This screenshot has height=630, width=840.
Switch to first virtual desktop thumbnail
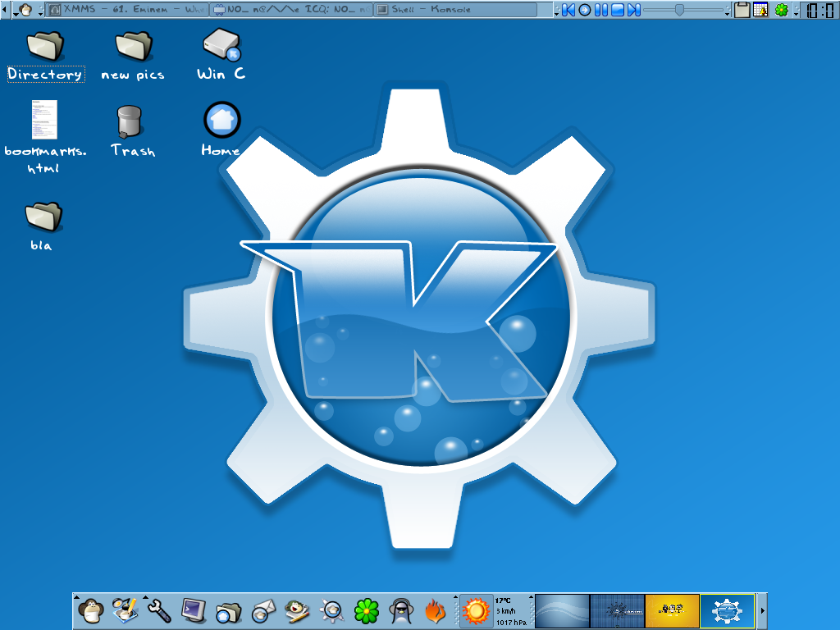click(563, 611)
